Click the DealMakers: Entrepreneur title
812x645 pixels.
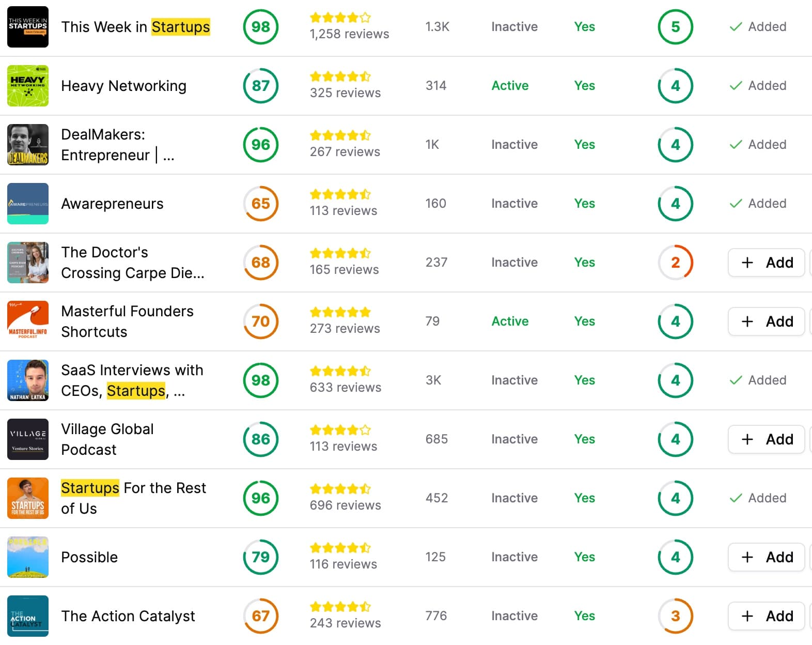pyautogui.click(x=118, y=145)
